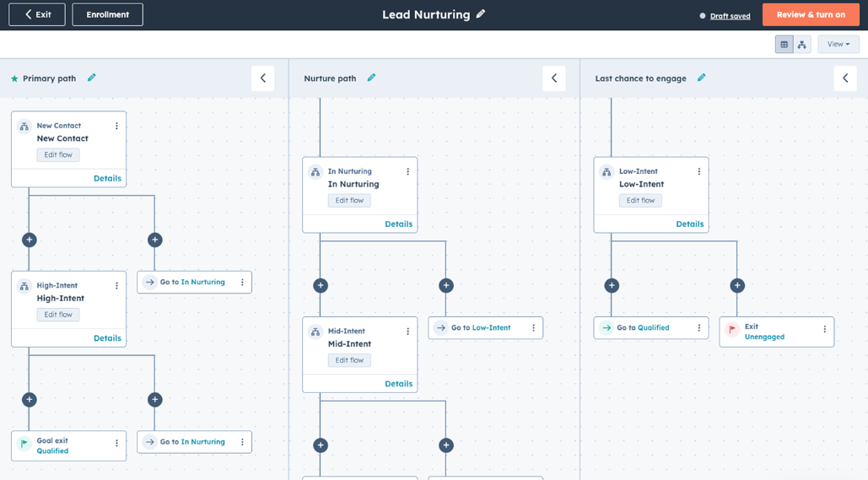868x480 pixels.
Task: Open High-Intent card options menu
Action: [116, 286]
